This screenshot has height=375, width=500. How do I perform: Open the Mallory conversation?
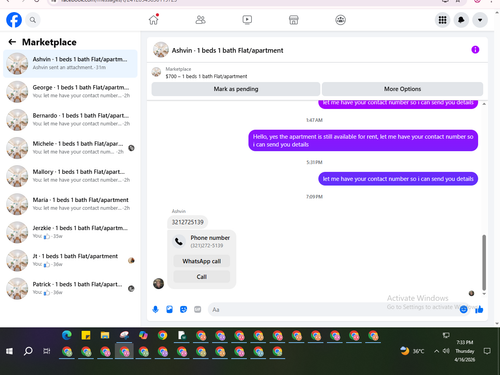point(70,176)
